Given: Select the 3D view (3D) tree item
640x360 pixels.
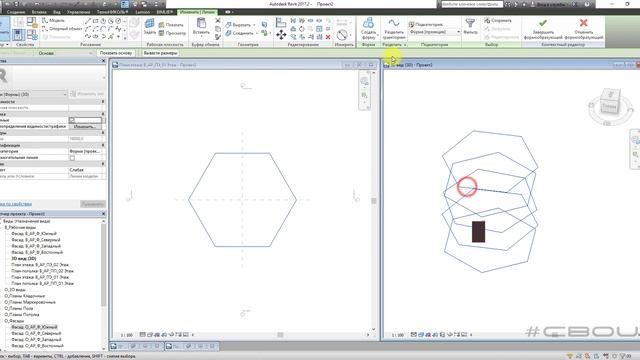Looking at the screenshot, I should coord(24,259).
